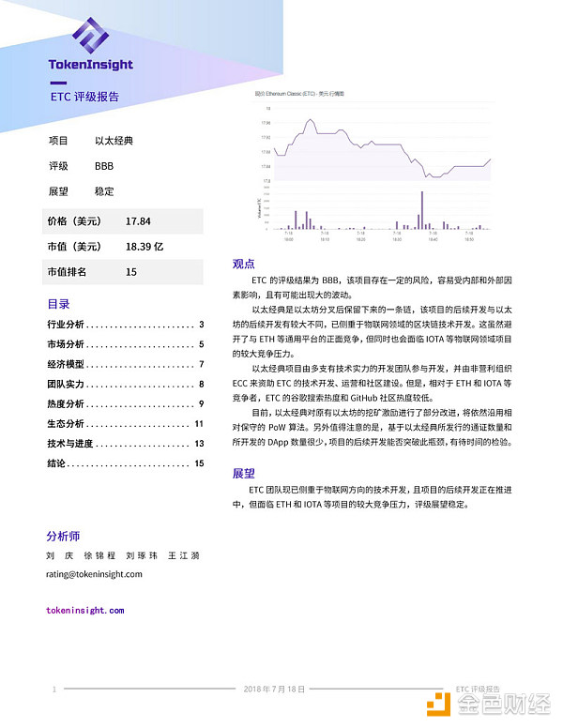Click the volume bar chart below price

tap(382, 209)
